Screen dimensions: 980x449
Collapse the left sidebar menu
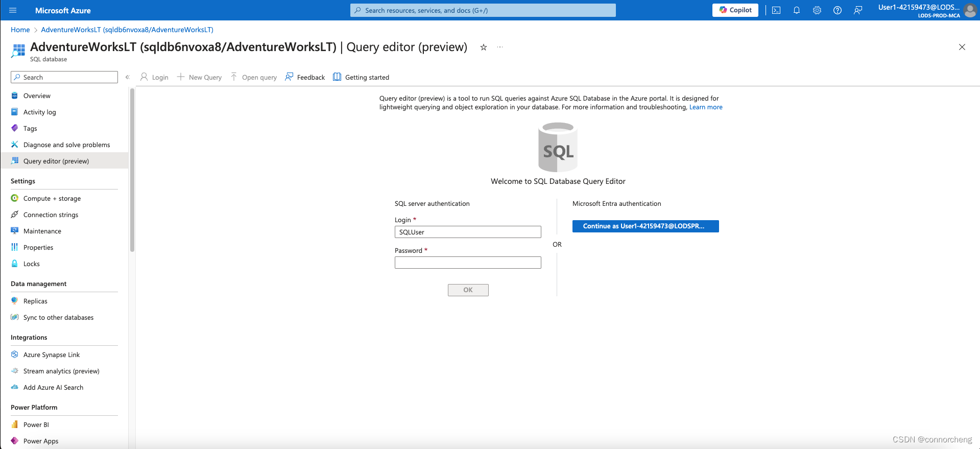[128, 77]
